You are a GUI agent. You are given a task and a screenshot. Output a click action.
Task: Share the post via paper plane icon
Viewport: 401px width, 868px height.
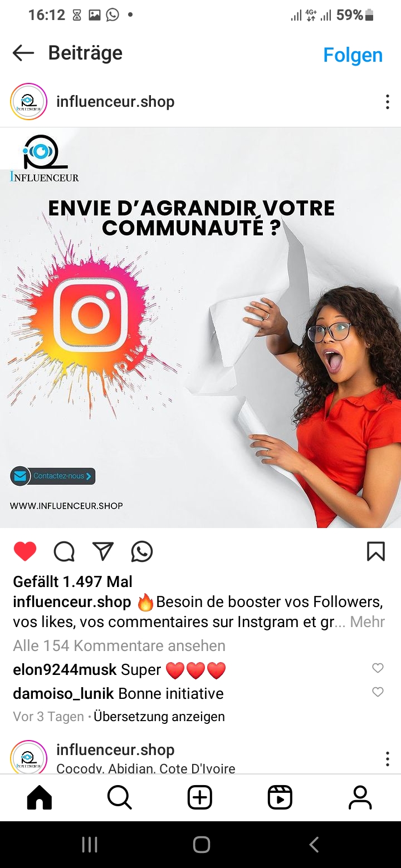tap(103, 551)
